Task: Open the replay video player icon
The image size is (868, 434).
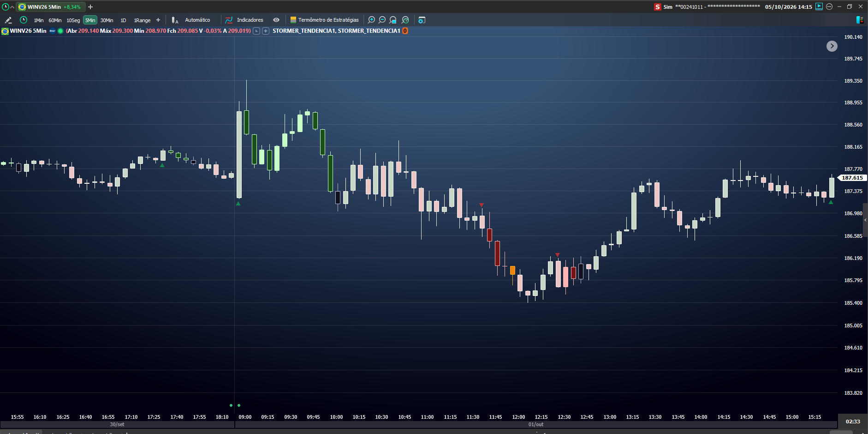Action: (819, 6)
